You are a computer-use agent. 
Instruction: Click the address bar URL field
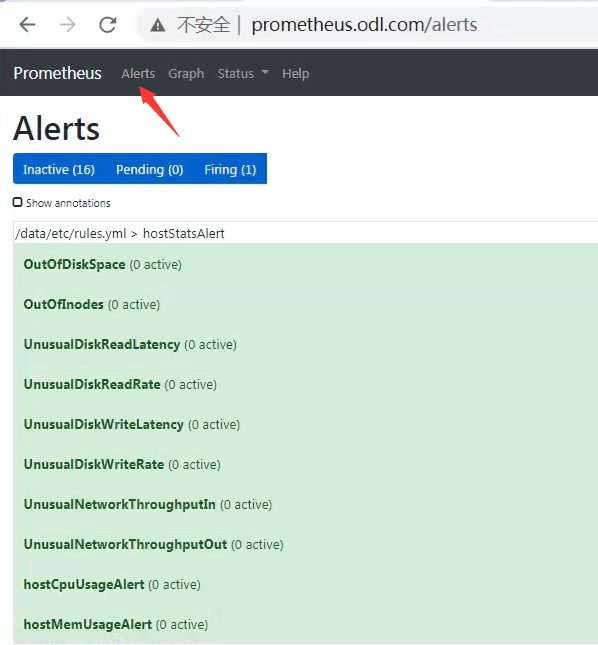(x=364, y=25)
